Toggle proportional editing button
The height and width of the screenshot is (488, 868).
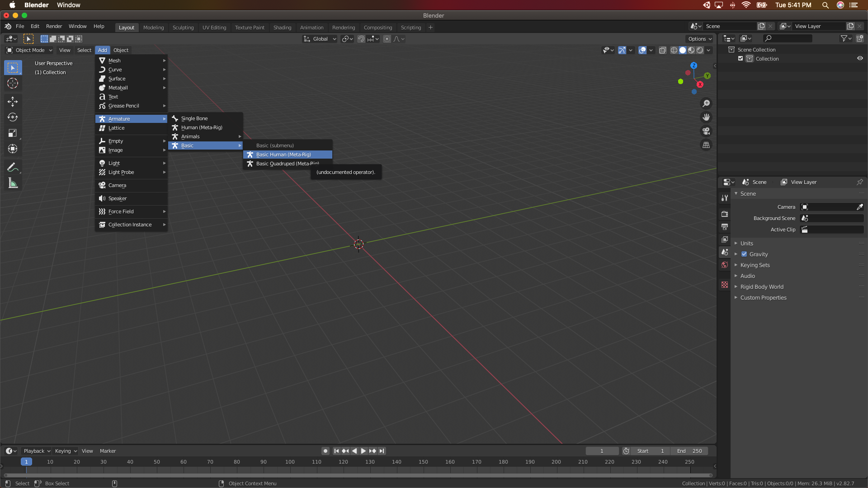click(x=387, y=39)
